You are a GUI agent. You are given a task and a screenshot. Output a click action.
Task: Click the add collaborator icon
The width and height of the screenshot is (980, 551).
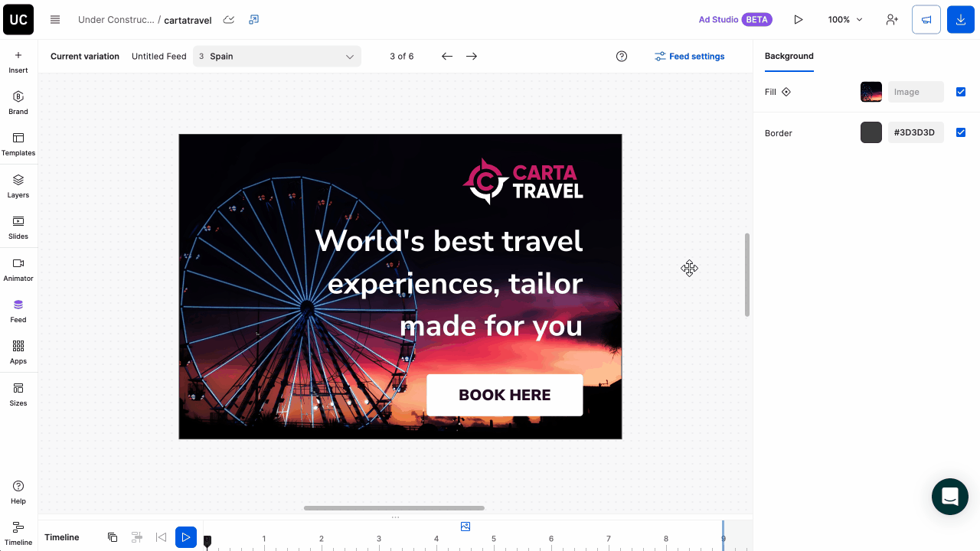pos(892,20)
